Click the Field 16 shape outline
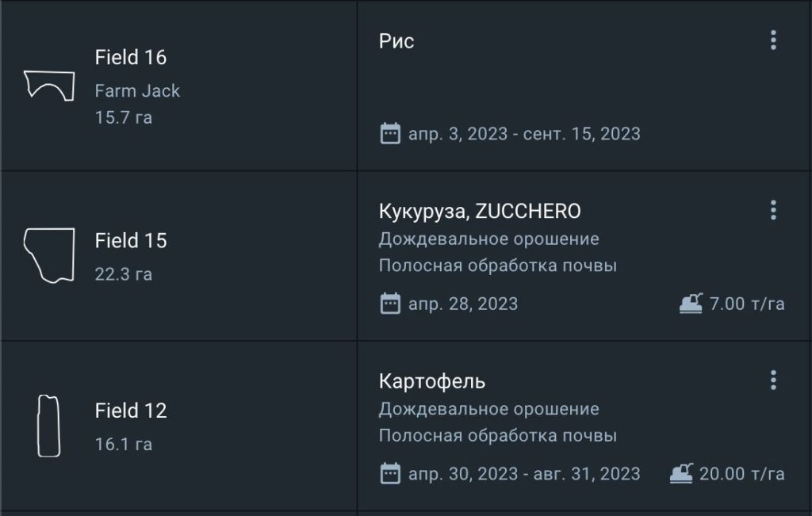812x516 pixels. click(x=49, y=84)
